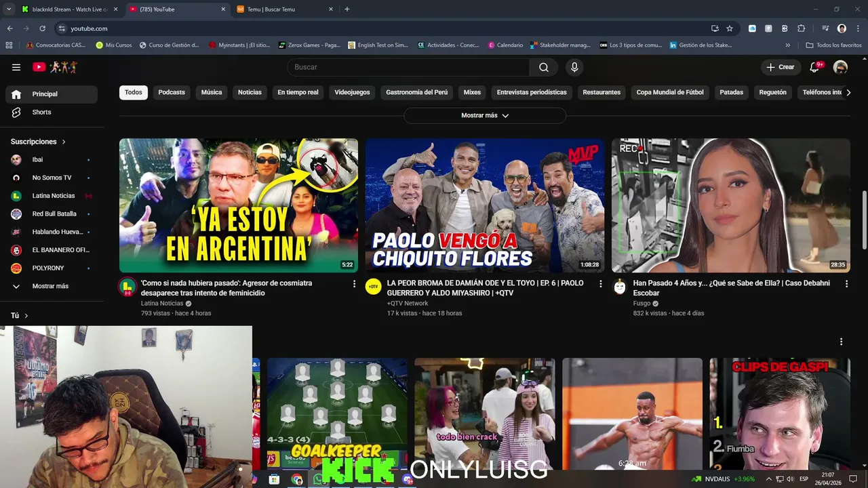Click 'LA PEOR BROMA DE DAMIÁN ODE' title
Viewport: 868px width, 488px height.
click(485, 288)
